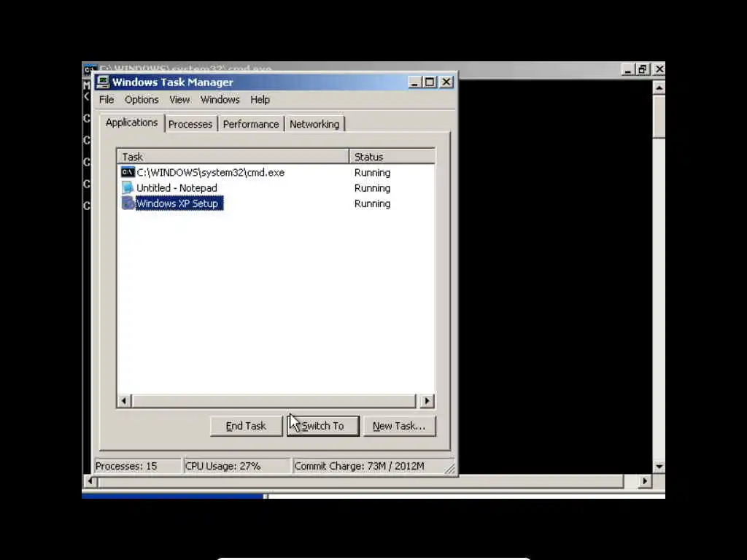Maximize the Task Manager window
747x560 pixels.
click(x=430, y=82)
